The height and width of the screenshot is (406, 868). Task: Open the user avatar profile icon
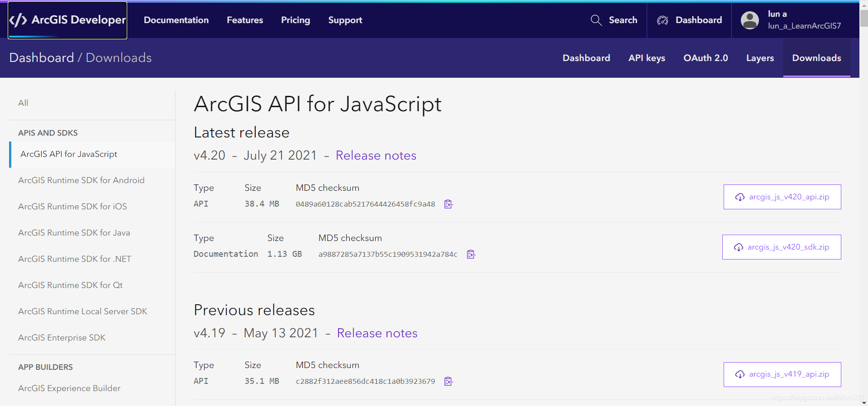point(749,20)
